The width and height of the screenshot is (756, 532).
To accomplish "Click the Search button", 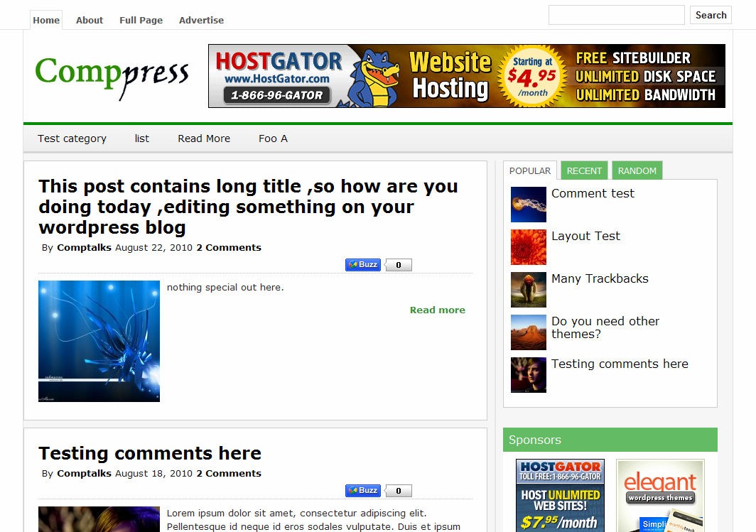I will pyautogui.click(x=711, y=15).
